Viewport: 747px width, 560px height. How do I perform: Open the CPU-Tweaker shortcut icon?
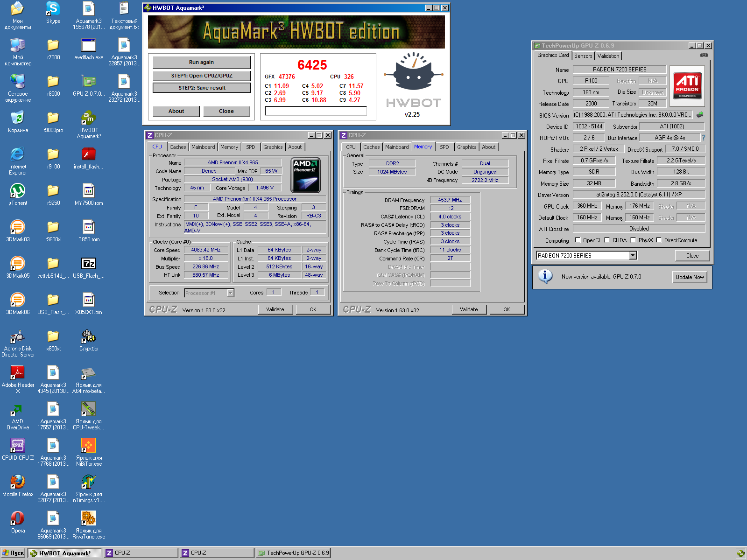(89, 409)
